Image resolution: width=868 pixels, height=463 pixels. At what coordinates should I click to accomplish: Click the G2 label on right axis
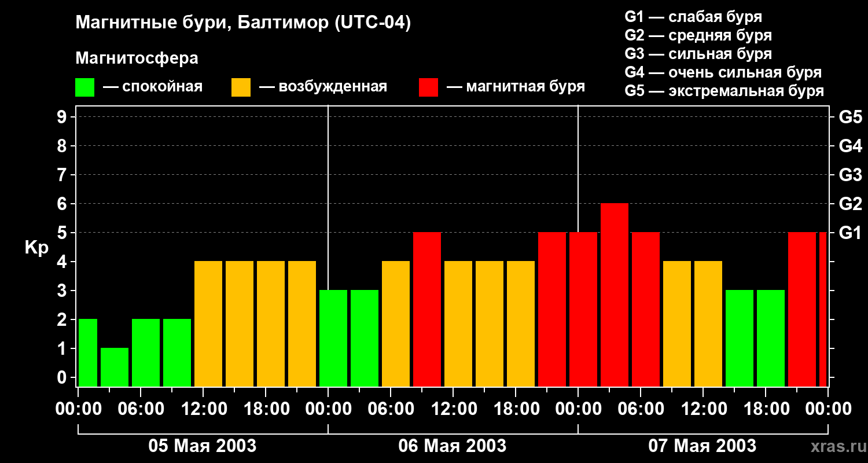point(850,204)
